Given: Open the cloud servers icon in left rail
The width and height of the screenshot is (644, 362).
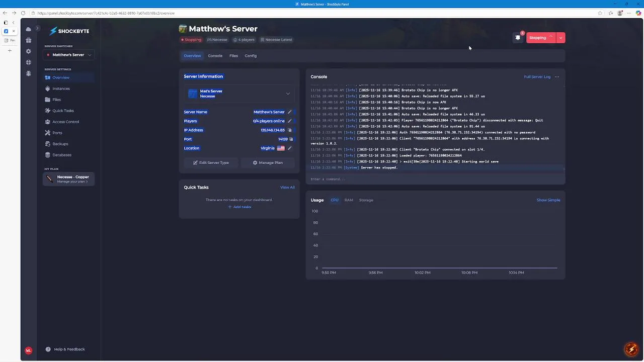Looking at the screenshot, I should click(29, 29).
